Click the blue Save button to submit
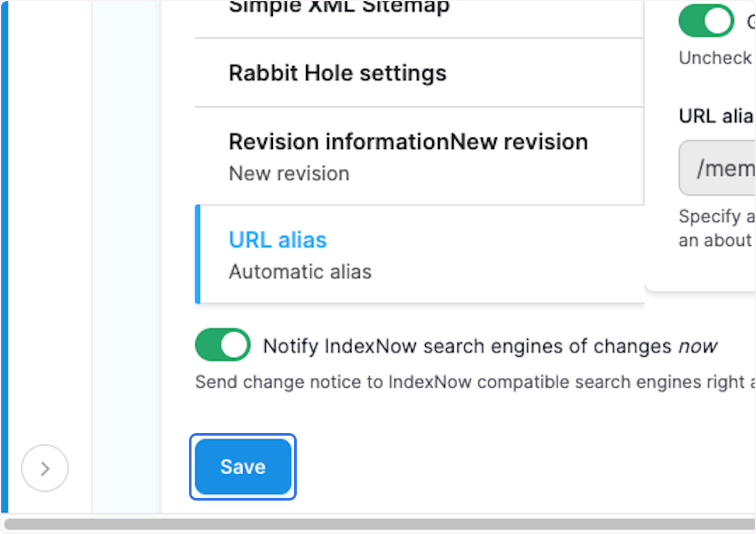This screenshot has height=534, width=756. point(243,467)
